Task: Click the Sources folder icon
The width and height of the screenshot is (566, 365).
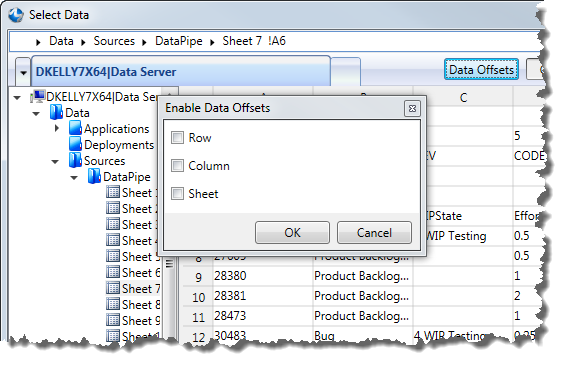Action: (75, 160)
